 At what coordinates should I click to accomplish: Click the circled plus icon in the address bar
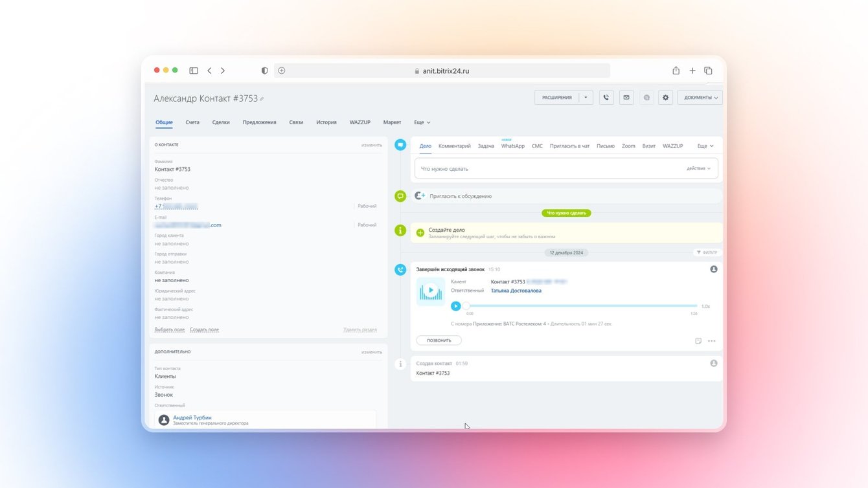click(x=282, y=71)
